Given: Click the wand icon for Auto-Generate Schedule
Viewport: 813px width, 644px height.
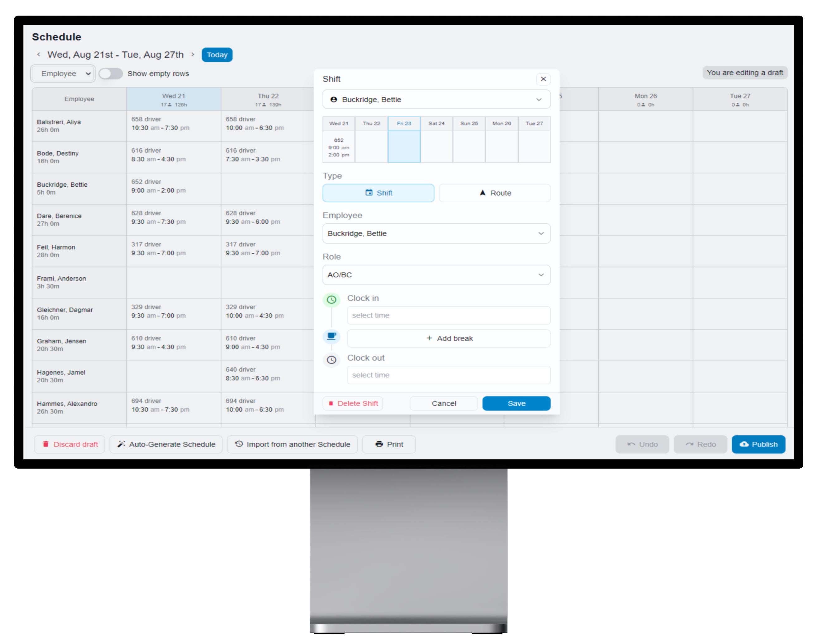Looking at the screenshot, I should (x=121, y=444).
